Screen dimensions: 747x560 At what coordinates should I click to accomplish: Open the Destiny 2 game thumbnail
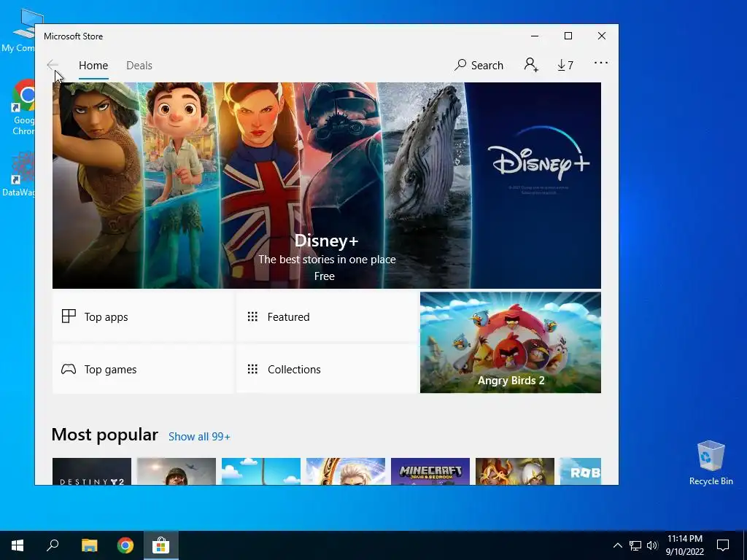click(x=91, y=472)
